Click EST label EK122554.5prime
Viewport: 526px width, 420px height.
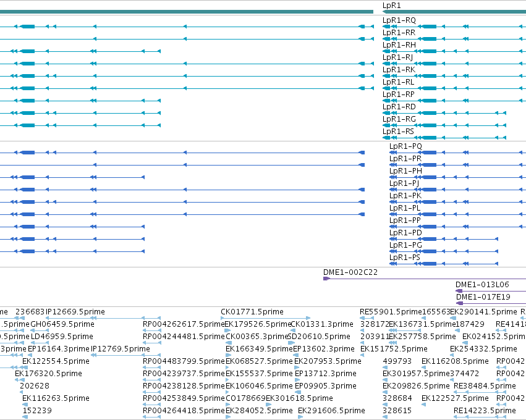click(56, 362)
